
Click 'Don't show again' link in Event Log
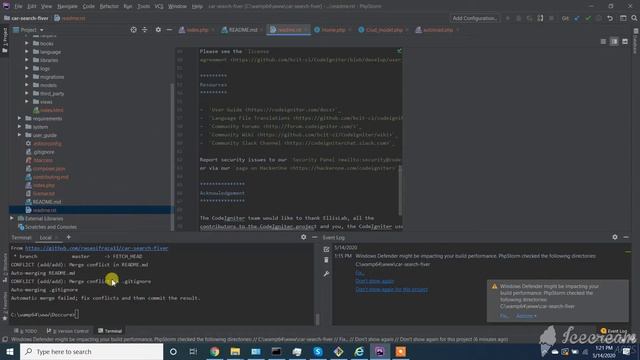point(375,281)
